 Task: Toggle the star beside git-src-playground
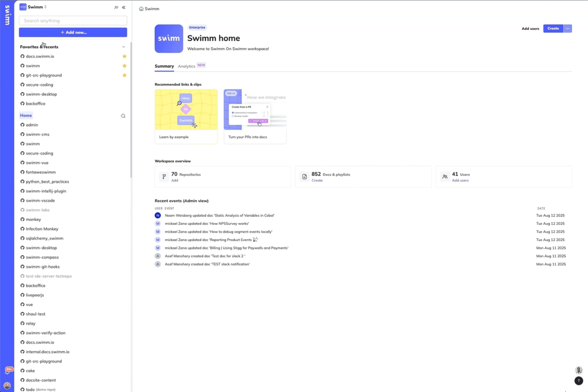coord(124,75)
